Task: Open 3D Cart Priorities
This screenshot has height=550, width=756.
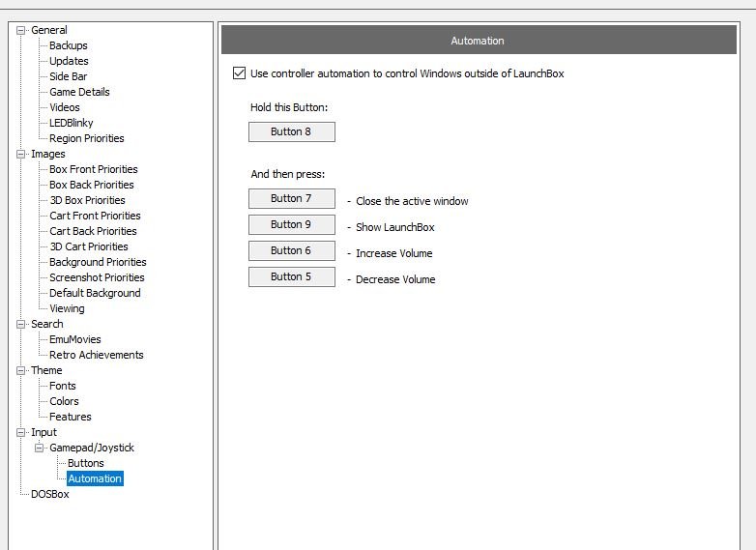Action: pos(89,246)
